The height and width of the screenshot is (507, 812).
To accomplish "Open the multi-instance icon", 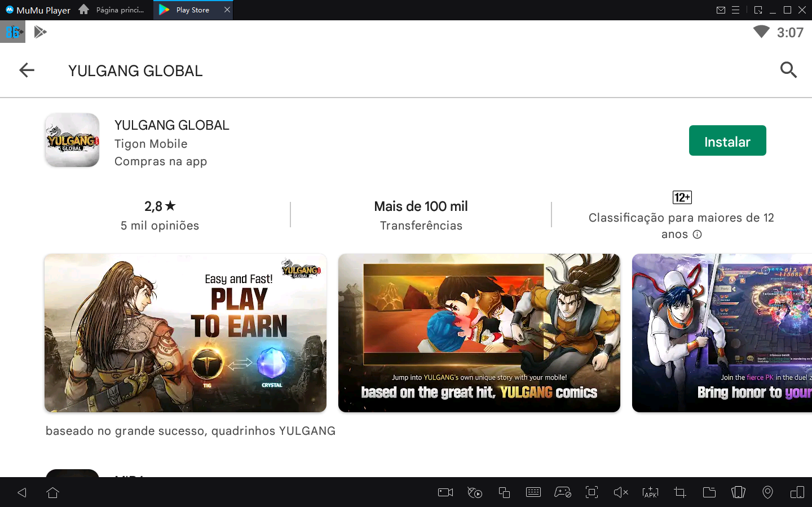I will coord(504,492).
